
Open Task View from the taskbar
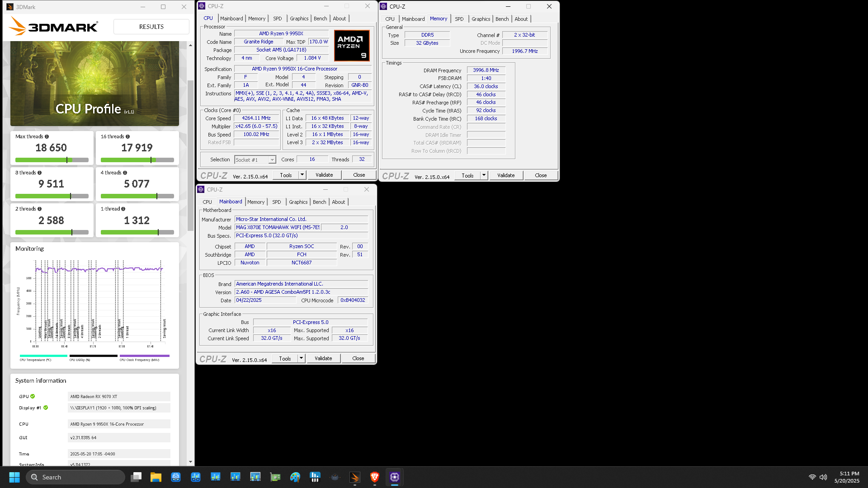tap(136, 477)
